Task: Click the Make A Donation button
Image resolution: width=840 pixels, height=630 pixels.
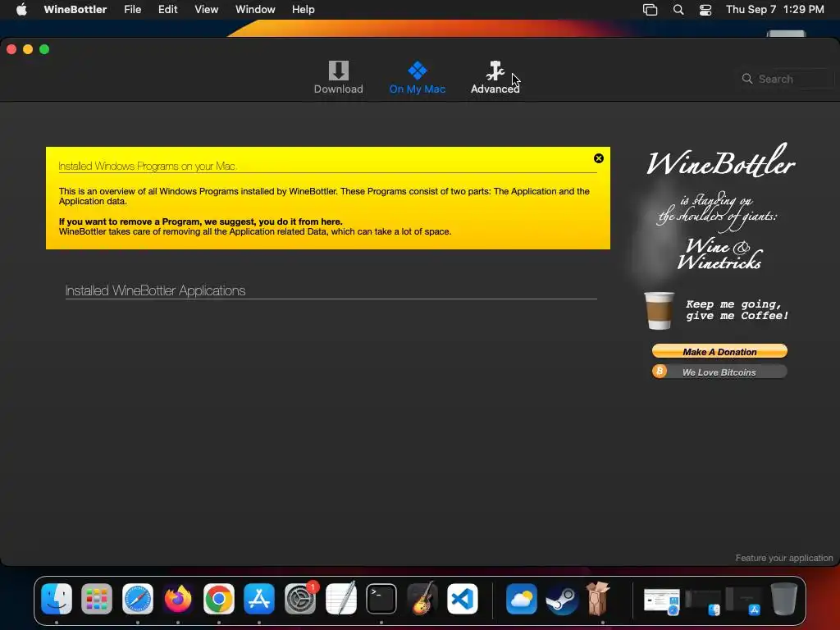Action: pos(719,351)
